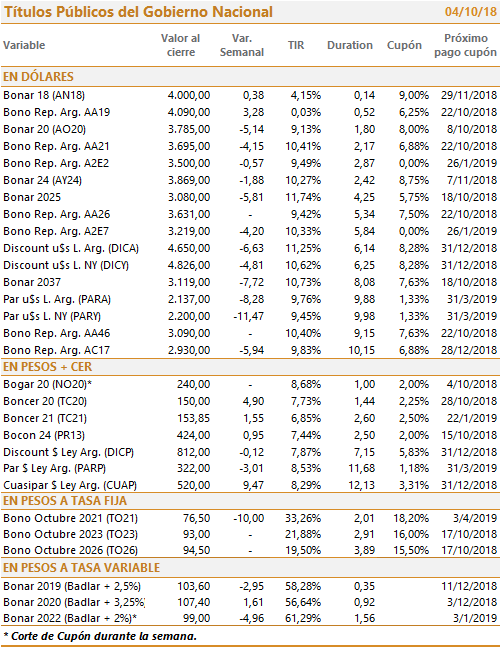The width and height of the screenshot is (500, 647).
Task: Select Bono Octubre 2021 (TO21) row label
Action: [71, 518]
